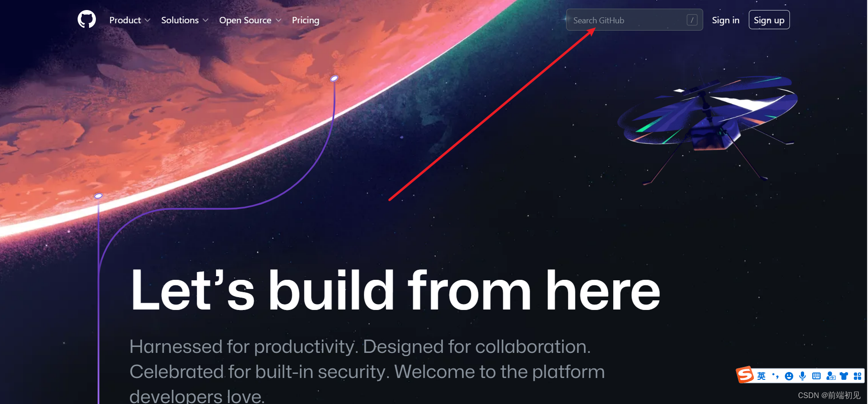Click the GitHub Octocat logo

point(87,20)
